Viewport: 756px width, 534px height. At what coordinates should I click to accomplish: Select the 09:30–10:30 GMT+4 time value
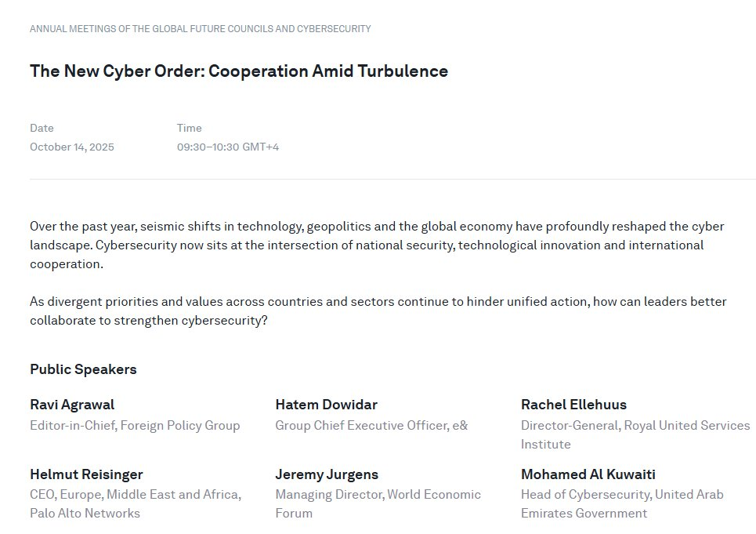[x=228, y=147]
